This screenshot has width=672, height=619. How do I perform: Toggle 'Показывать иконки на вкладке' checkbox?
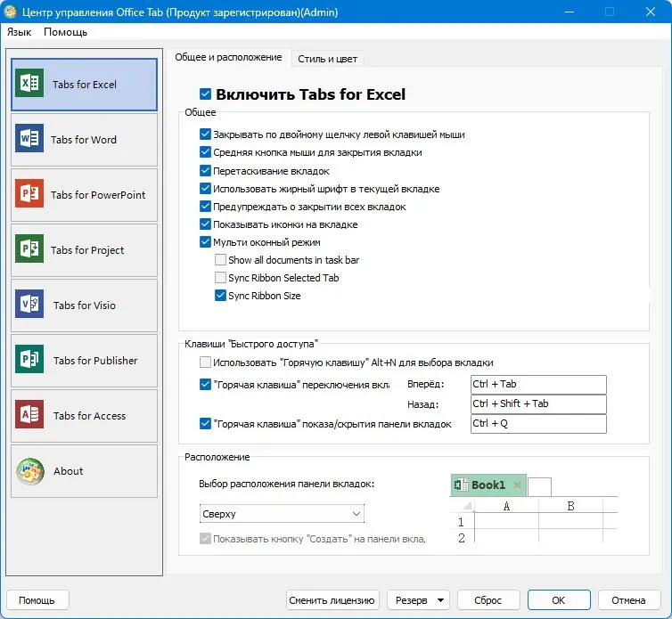pos(205,224)
